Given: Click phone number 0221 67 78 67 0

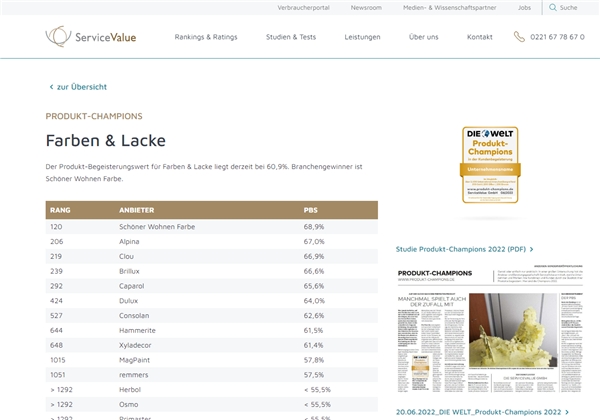Looking at the screenshot, I should click(557, 37).
